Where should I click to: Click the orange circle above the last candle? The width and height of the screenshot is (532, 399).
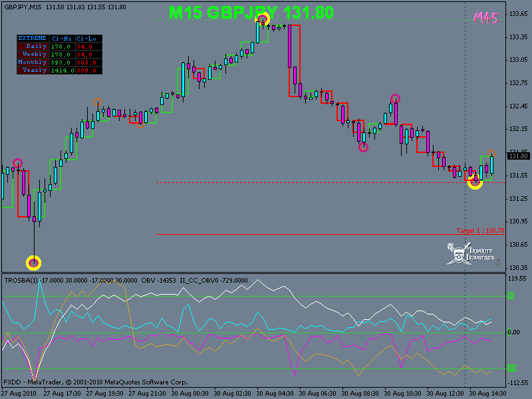491,154
